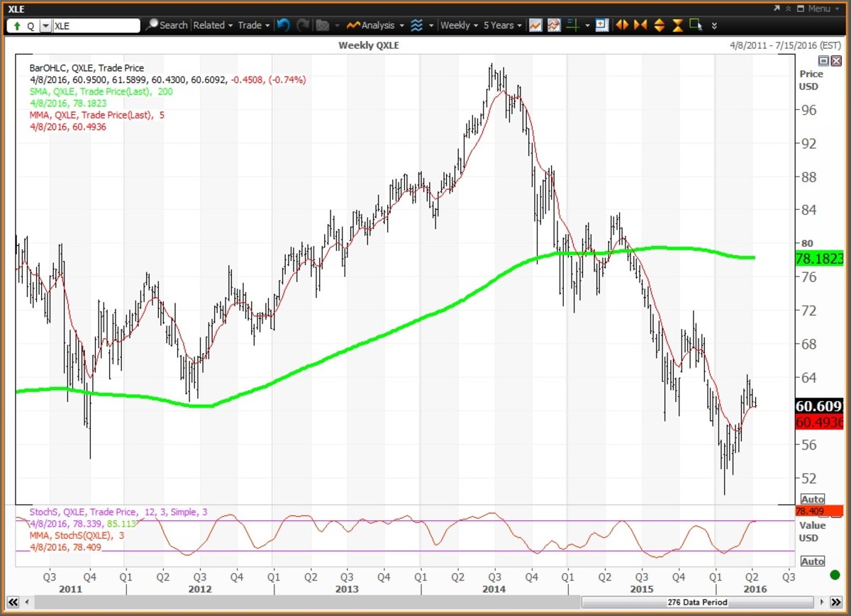Viewport: 851px width, 616px height.
Task: Click the line chart style icon
Action: coord(535,25)
